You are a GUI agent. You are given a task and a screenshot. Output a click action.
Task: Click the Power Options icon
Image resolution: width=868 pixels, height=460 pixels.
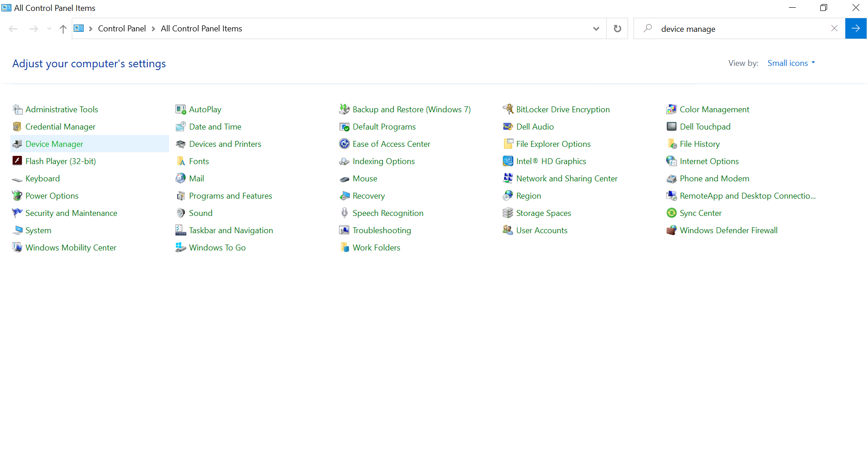[x=17, y=196]
